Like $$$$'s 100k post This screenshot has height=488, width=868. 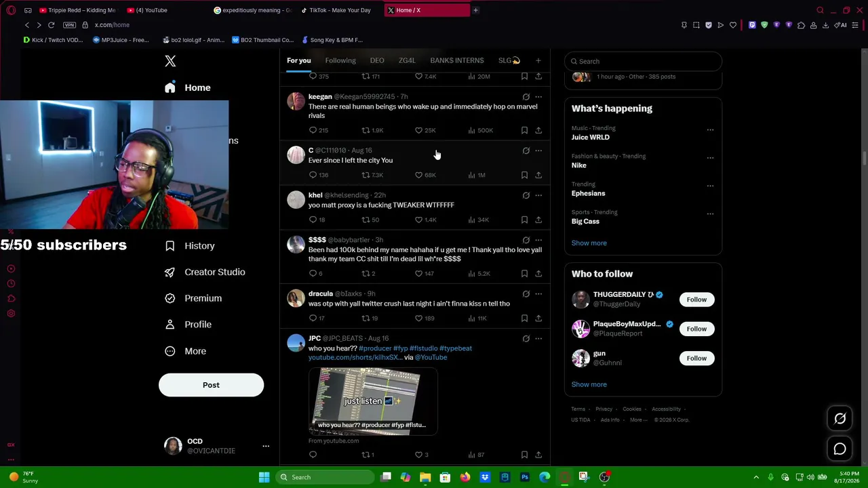click(418, 274)
